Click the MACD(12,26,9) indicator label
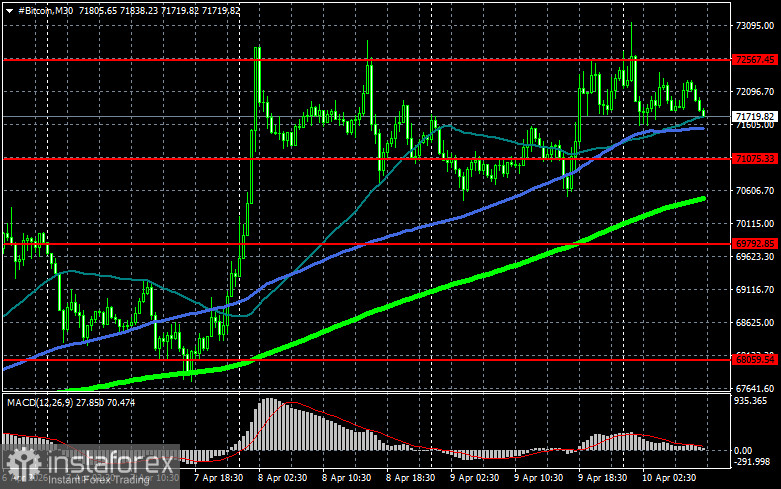 [40, 402]
